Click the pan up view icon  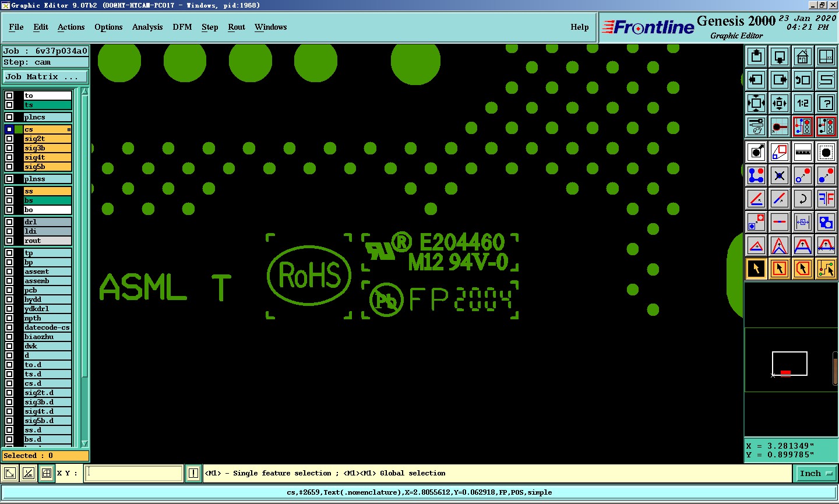click(x=756, y=57)
